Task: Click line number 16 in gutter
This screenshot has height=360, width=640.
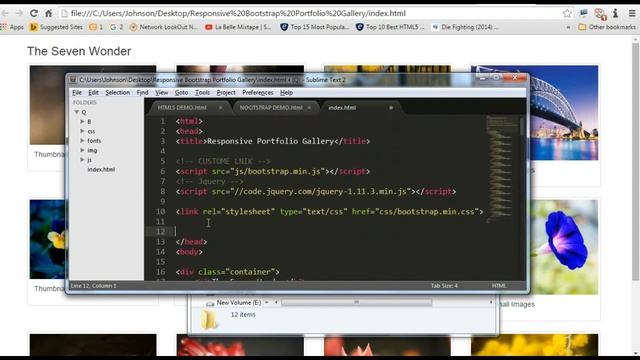Action: (160, 272)
